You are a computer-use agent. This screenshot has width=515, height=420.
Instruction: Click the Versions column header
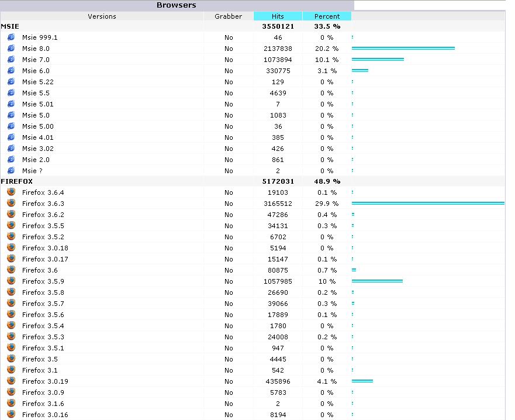[102, 16]
